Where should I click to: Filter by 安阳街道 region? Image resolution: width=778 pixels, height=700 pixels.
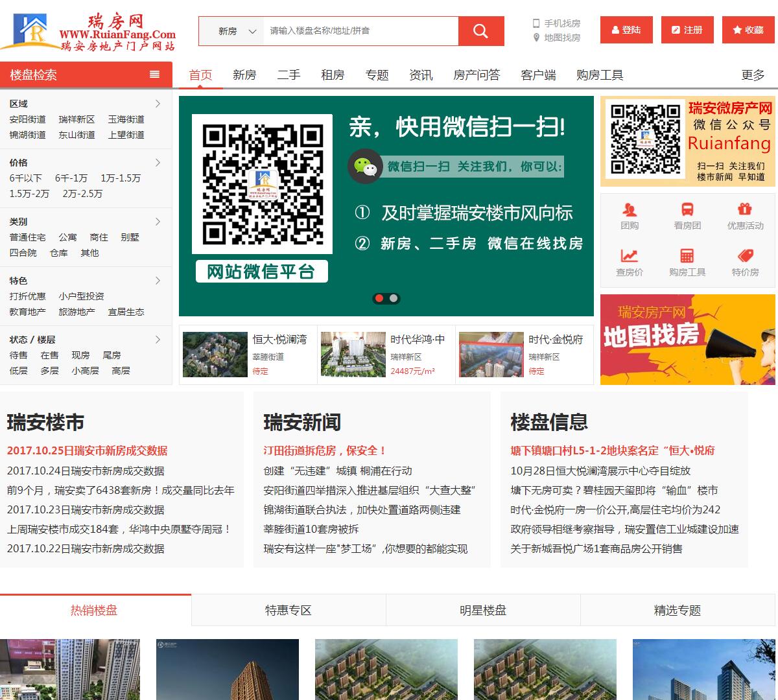[27, 119]
